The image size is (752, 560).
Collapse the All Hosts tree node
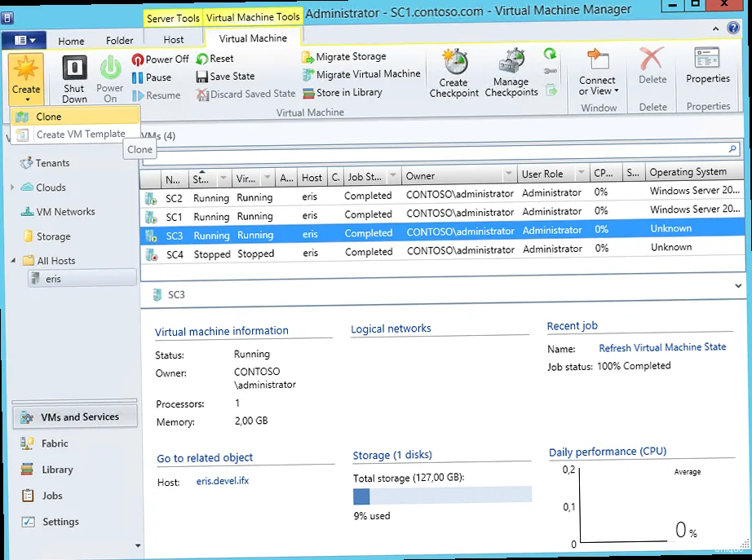13,261
